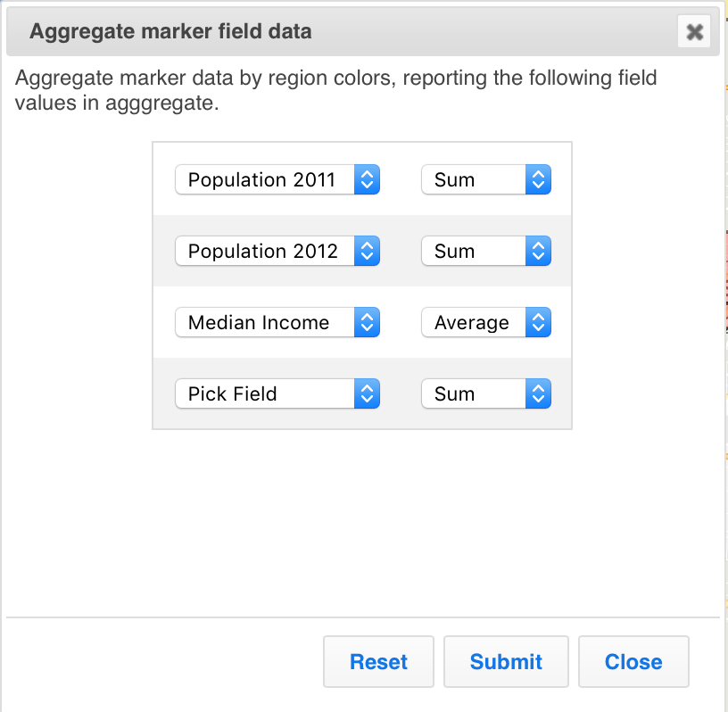Change Sum aggregation for Population 2012
This screenshot has height=712, width=728.
474,251
